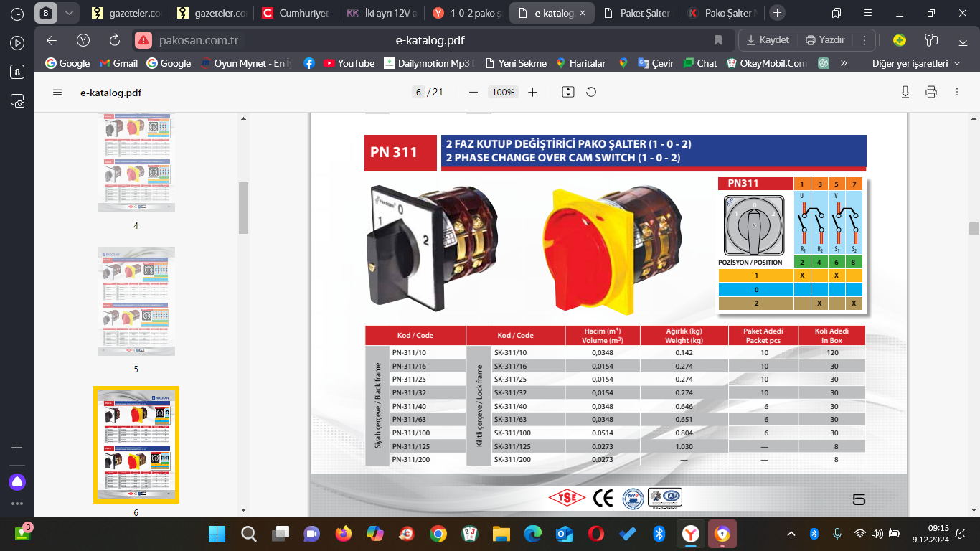The image size is (980, 551).
Task: Open the YouTube bookmark
Action: 349,63
